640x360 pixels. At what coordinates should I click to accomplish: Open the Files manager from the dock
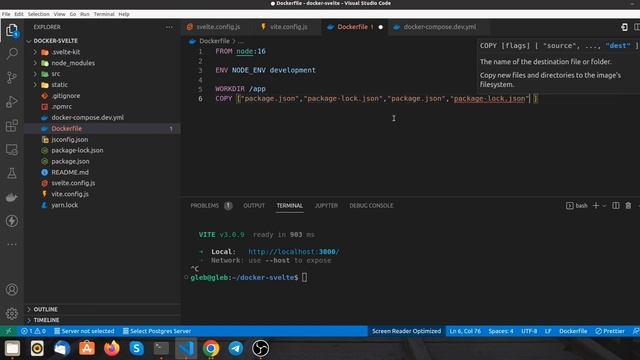pyautogui.click(x=12, y=348)
